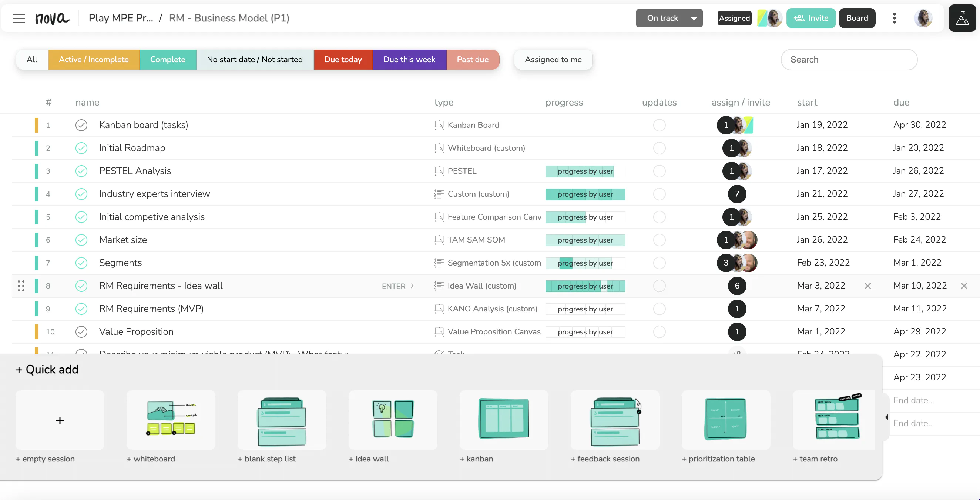The height and width of the screenshot is (500, 980).
Task: Pick the second empty End date field
Action: (913, 423)
